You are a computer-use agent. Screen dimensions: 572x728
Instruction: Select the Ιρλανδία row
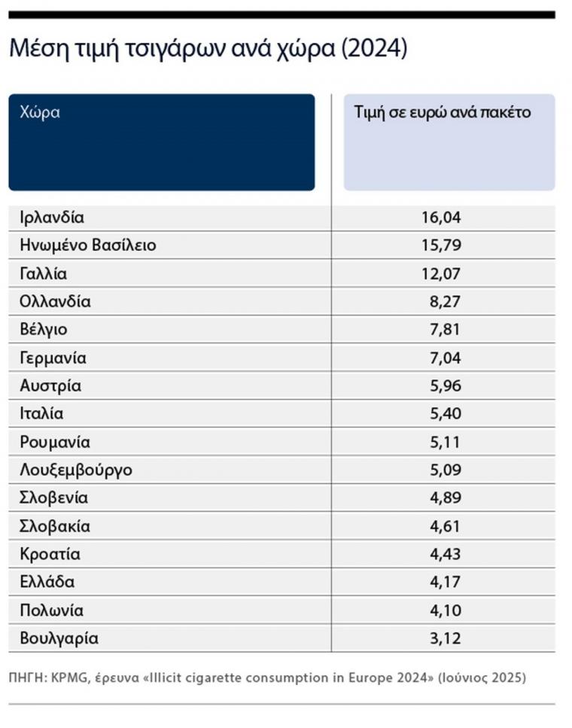281,218
